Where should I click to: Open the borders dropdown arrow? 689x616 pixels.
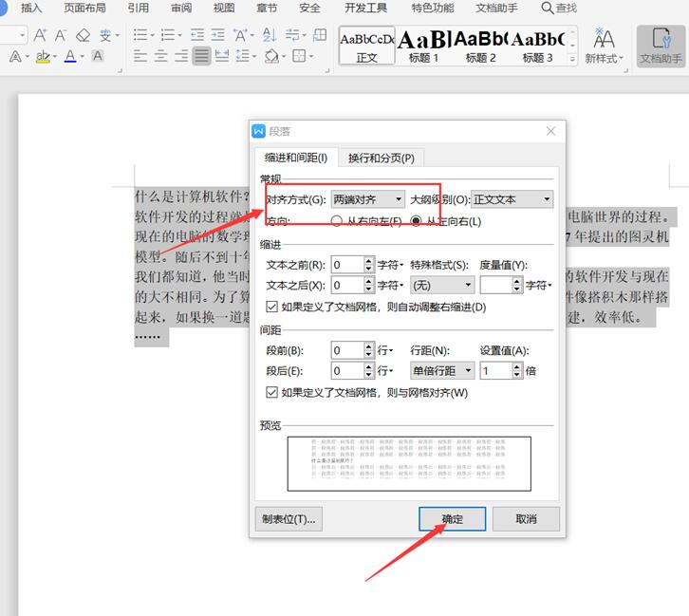(311, 56)
